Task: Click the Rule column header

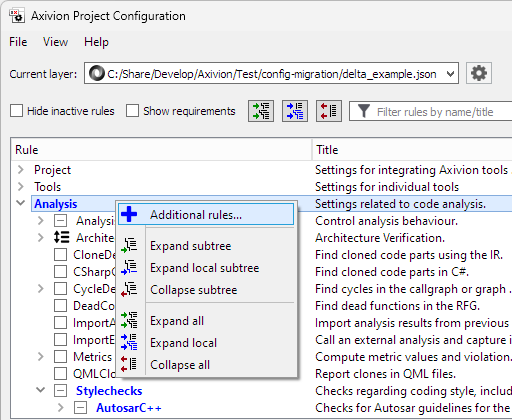Action: click(x=161, y=150)
